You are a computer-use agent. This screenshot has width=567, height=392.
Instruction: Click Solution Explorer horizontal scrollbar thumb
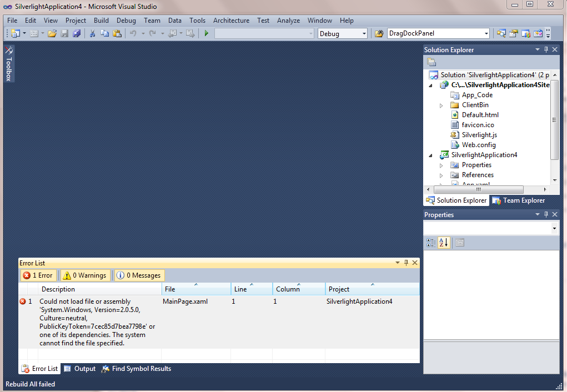point(478,189)
